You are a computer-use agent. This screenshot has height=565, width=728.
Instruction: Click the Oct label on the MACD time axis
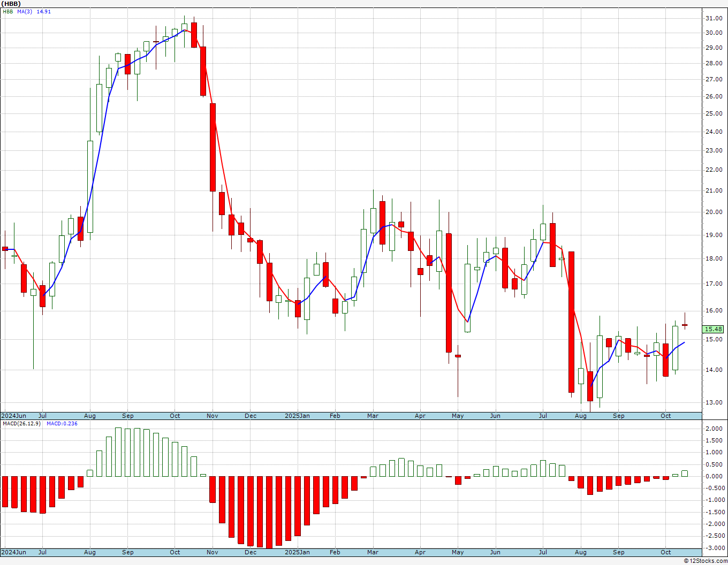(666, 552)
